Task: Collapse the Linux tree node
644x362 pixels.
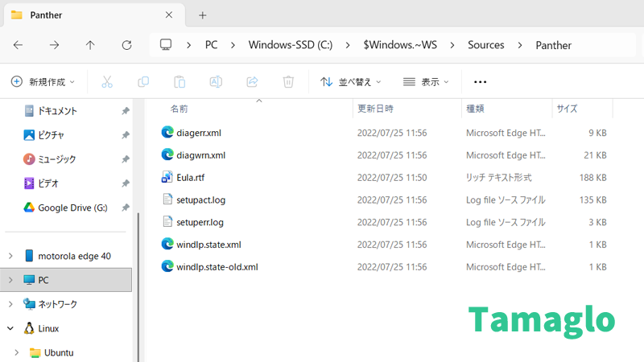Action: click(10, 328)
